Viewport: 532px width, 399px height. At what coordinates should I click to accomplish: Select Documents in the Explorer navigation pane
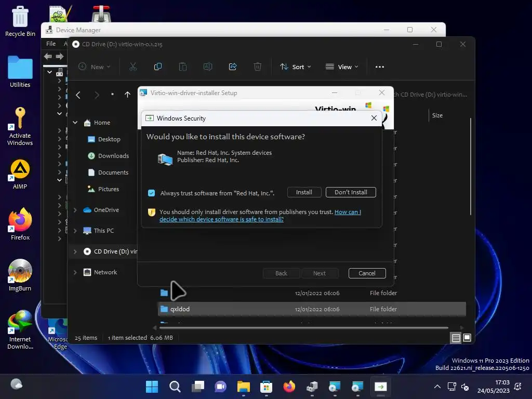[113, 172]
